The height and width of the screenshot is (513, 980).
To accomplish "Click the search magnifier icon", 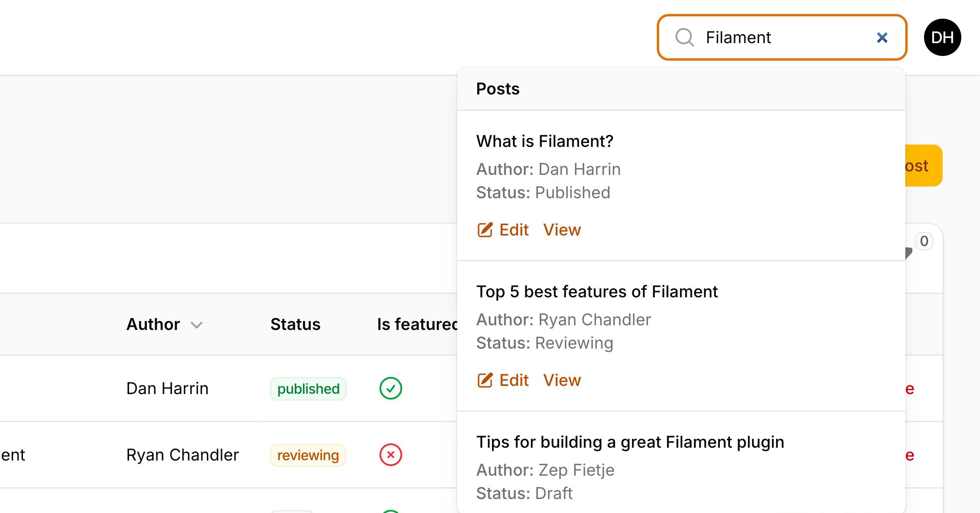I will (x=684, y=37).
